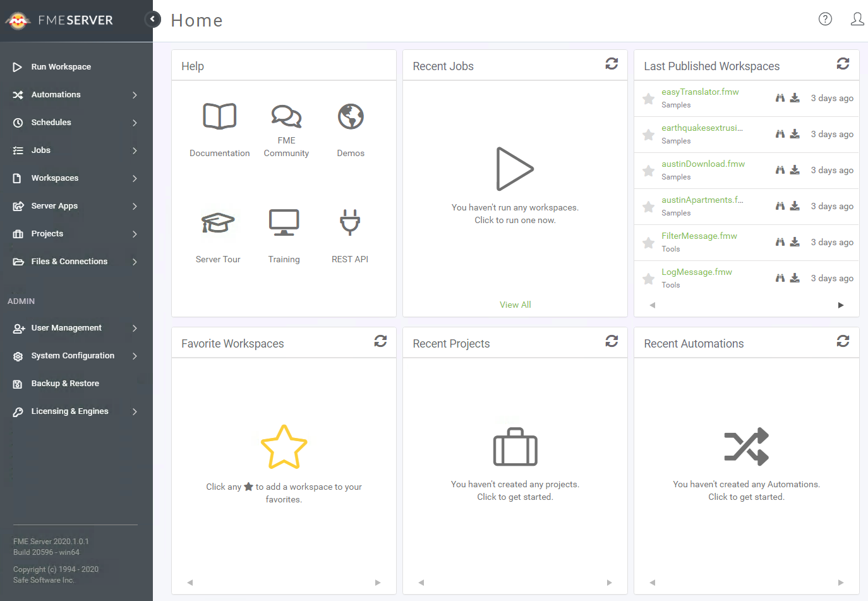Refresh the Recent Automations panel
The height and width of the screenshot is (601, 868).
843,341
